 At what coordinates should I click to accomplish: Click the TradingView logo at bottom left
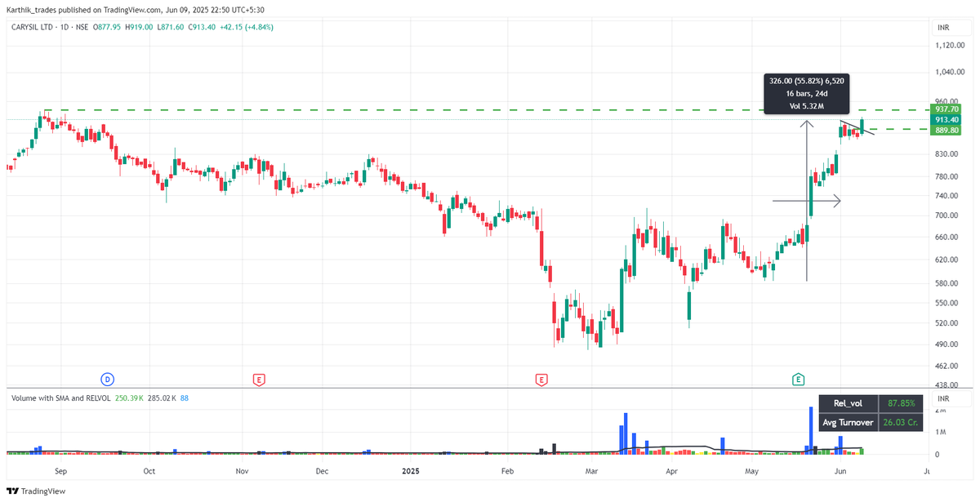coord(36,491)
